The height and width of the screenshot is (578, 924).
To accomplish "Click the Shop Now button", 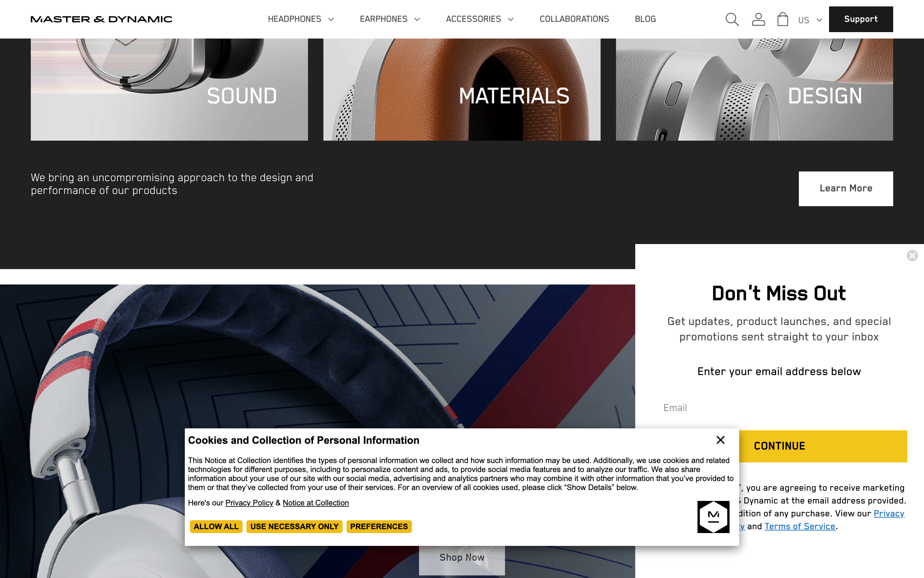I will point(462,558).
